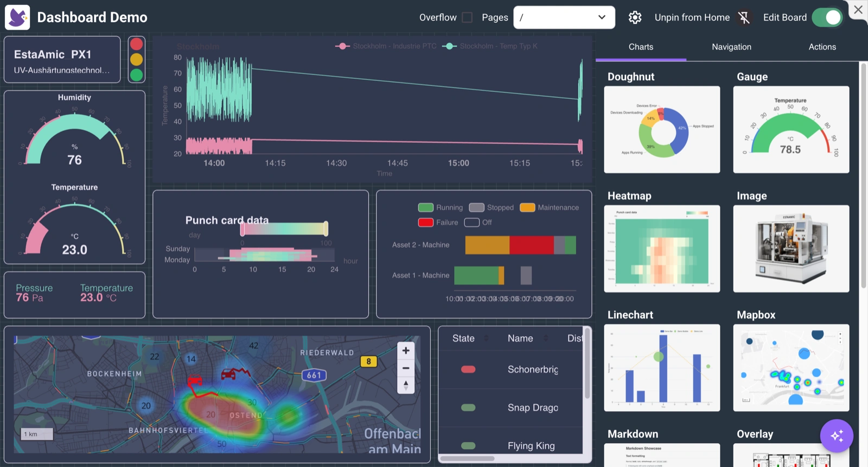Click the sparkle AI assistant button
Image resolution: width=868 pixels, height=467 pixels.
(837, 436)
